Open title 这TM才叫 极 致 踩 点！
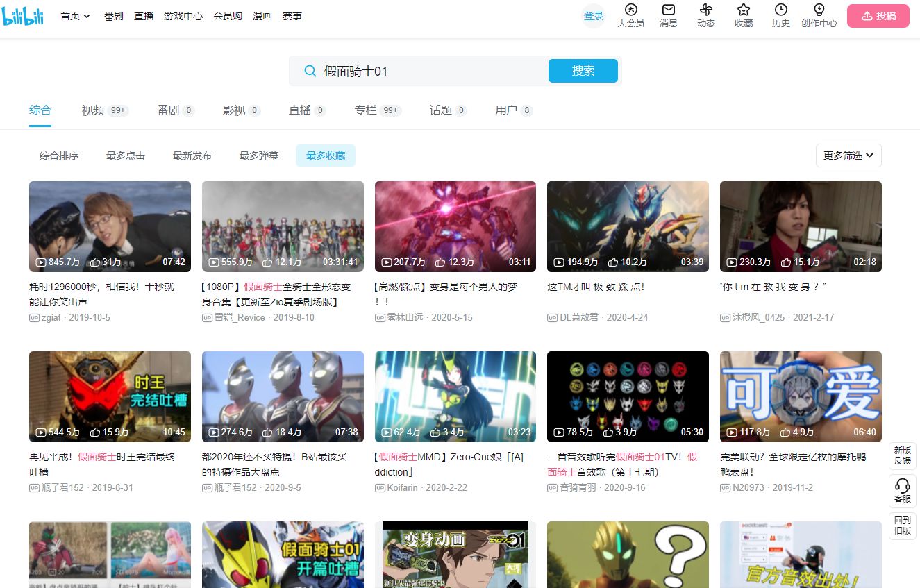The image size is (920, 588). click(596, 287)
